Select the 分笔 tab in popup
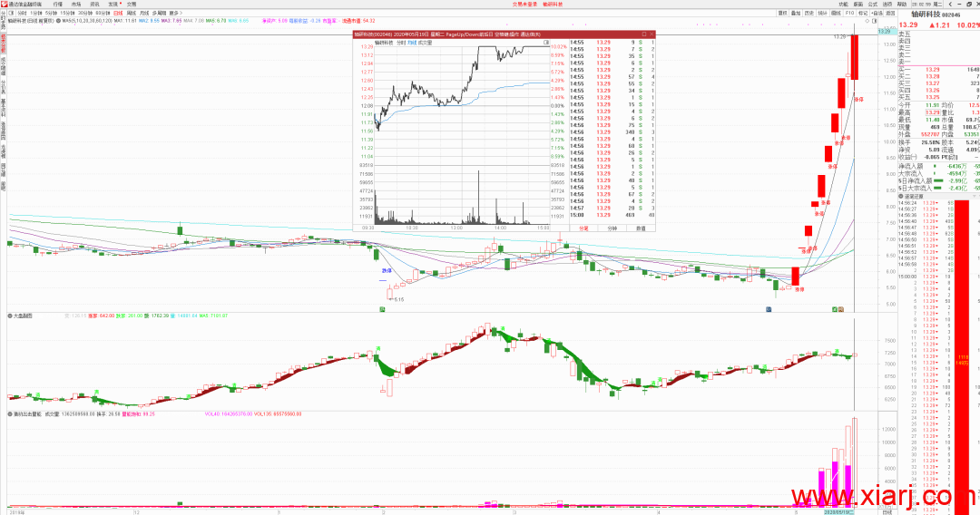Image resolution: width=980 pixels, height=515 pixels. click(583, 228)
